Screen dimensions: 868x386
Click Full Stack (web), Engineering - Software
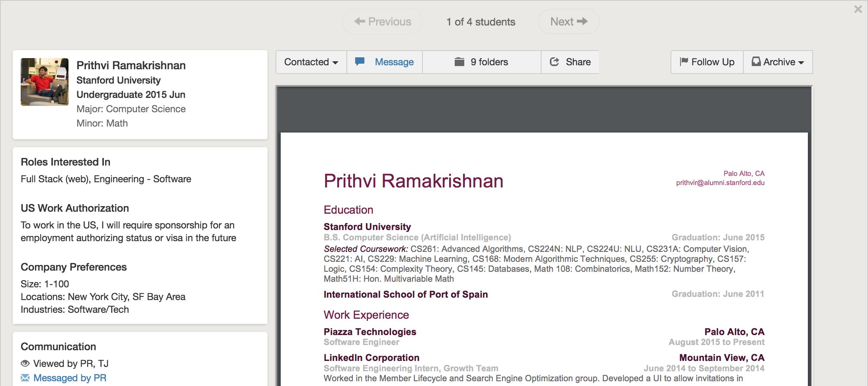tap(106, 179)
